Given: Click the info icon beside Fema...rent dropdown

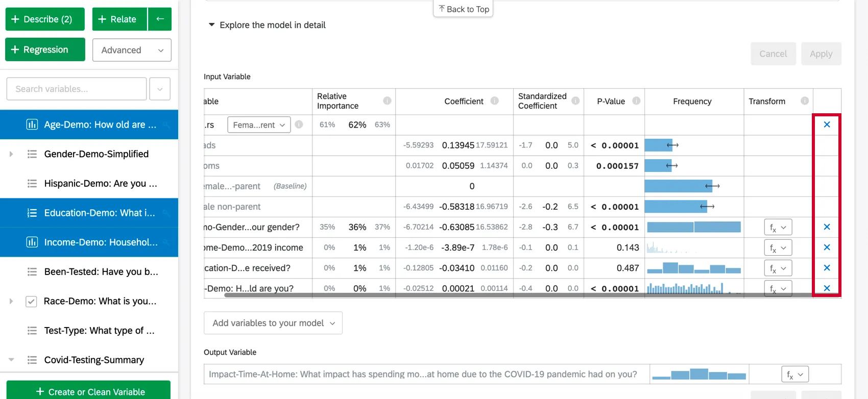Looking at the screenshot, I should pyautogui.click(x=299, y=124).
